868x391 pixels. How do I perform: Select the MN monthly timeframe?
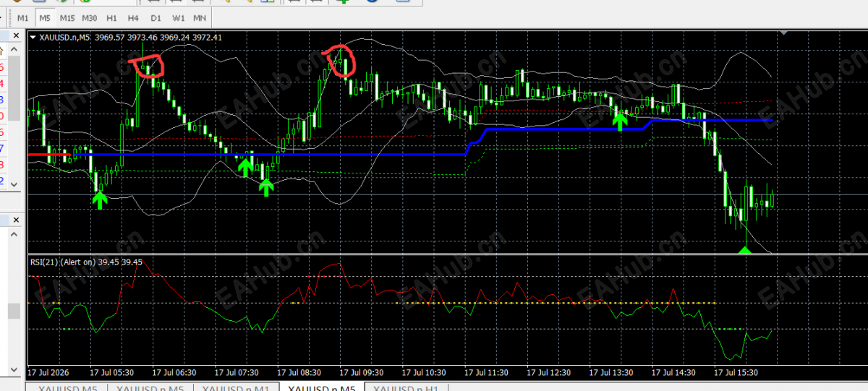[x=200, y=17]
